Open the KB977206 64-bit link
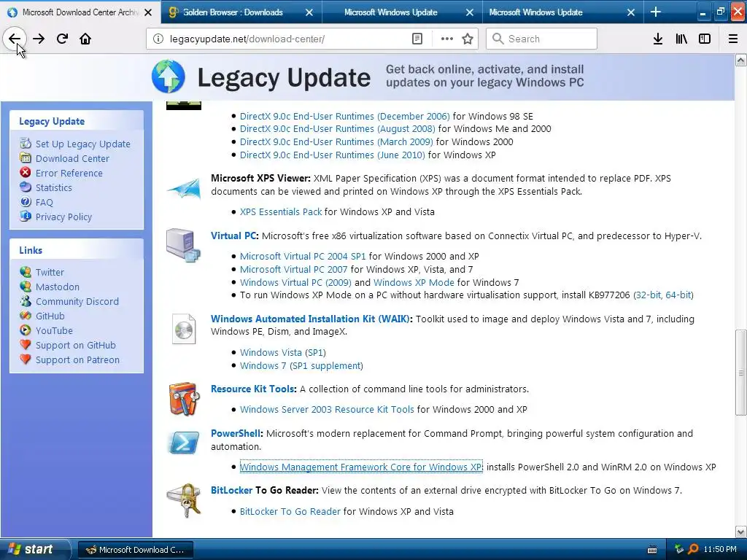Viewport: 747px width, 560px height. 678,295
